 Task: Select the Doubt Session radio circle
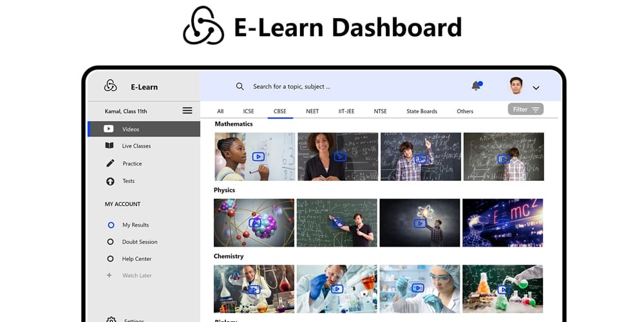click(x=111, y=242)
